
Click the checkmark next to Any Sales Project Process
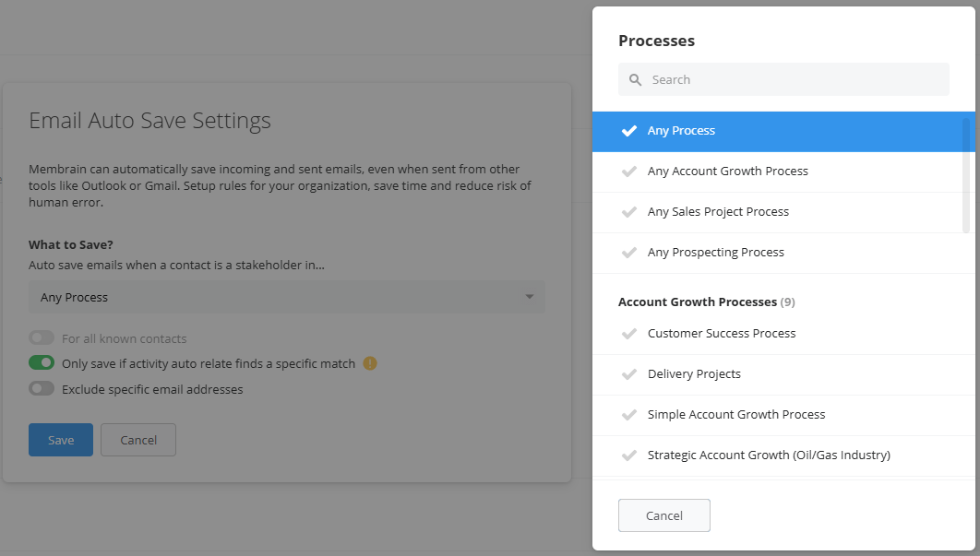(x=628, y=211)
